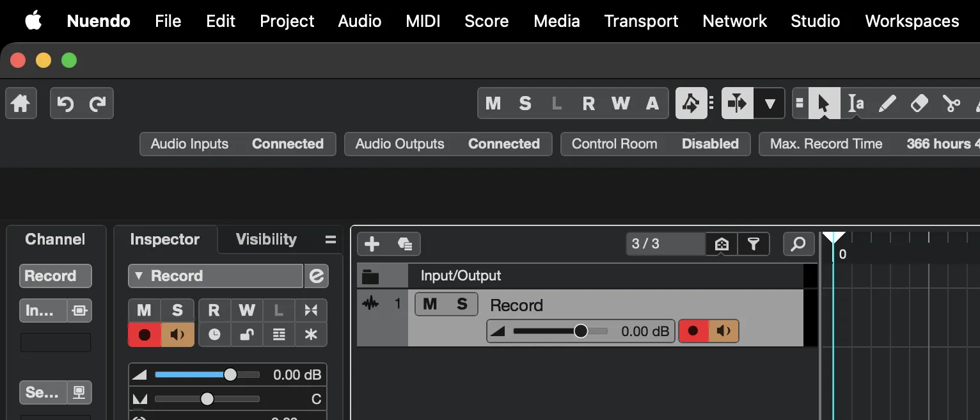This screenshot has width=980, height=420.
Task: Switch to the Visibility tab
Action: pyautogui.click(x=266, y=239)
